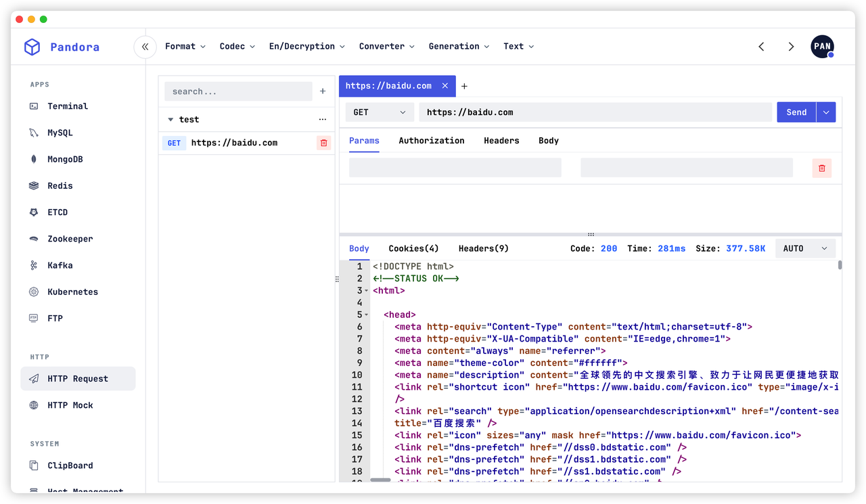Open the Text menu
Viewport: 866px width, 504px height.
coord(518,46)
